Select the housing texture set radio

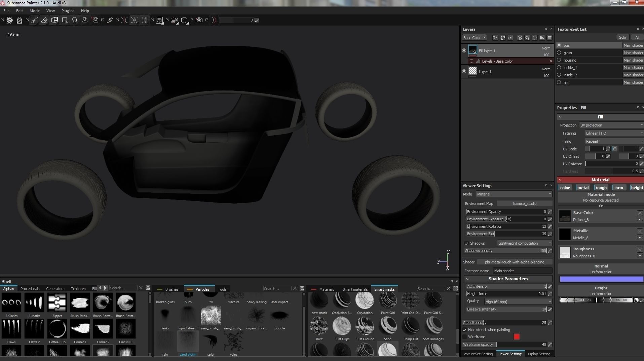point(559,60)
